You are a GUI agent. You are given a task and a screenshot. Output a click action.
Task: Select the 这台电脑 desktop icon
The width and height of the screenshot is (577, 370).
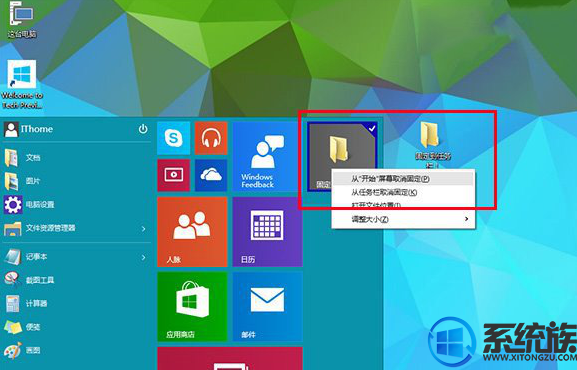[22, 20]
